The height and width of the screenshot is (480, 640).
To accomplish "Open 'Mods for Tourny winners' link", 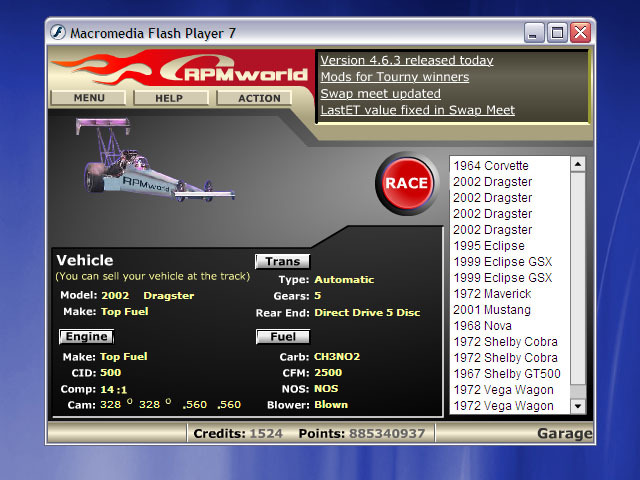I will coord(395,77).
